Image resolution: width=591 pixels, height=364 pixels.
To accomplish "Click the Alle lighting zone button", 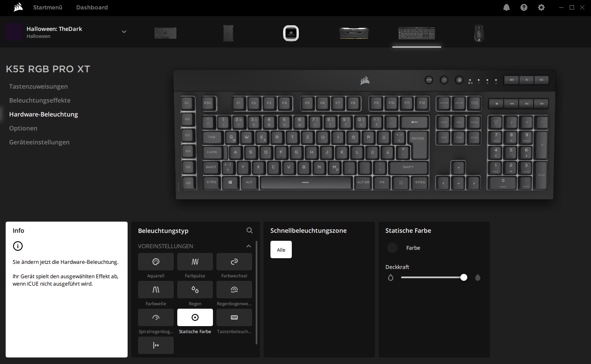I will click(x=281, y=249).
